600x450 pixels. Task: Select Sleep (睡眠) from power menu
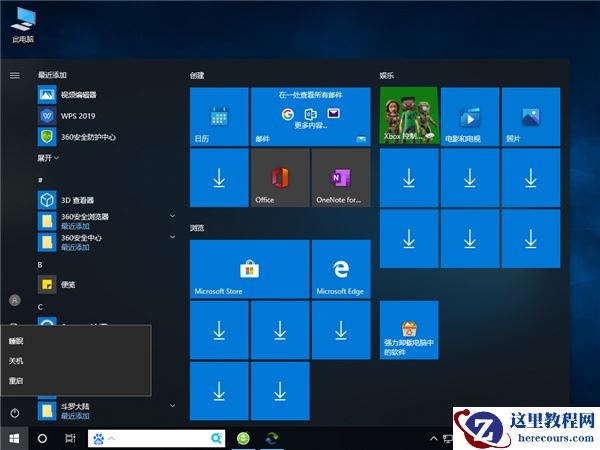(x=76, y=341)
